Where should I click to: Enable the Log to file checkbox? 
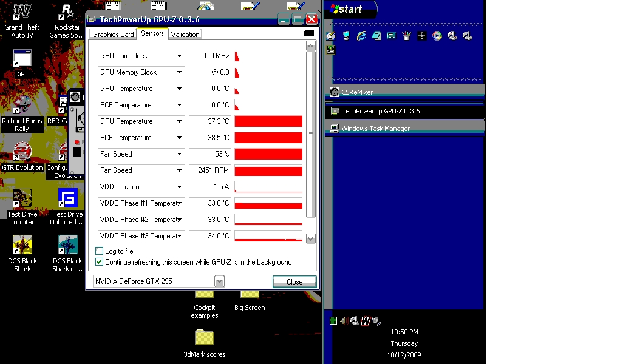[99, 251]
